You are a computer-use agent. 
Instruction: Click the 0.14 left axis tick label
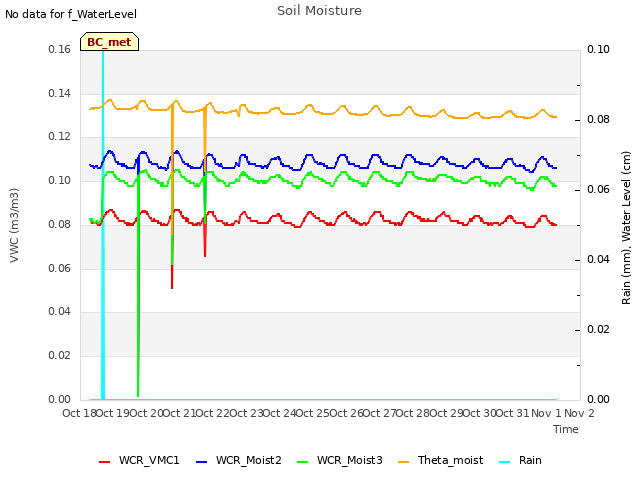point(60,93)
